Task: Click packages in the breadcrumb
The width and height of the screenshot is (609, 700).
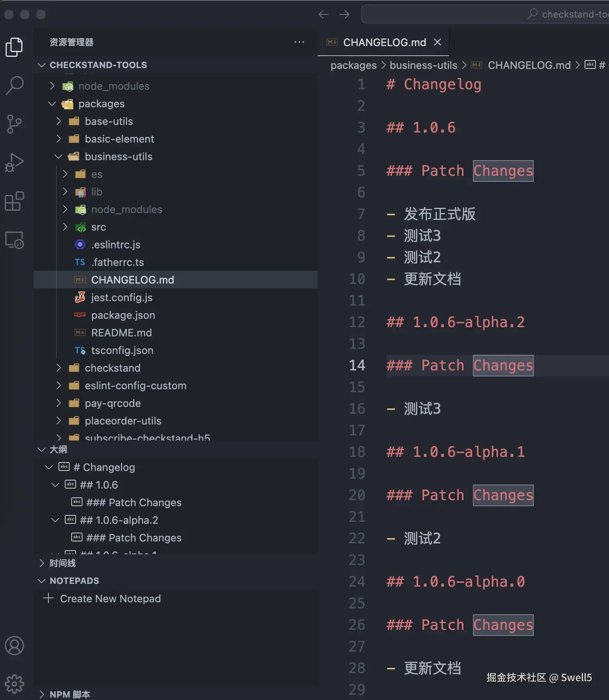Action: 353,65
